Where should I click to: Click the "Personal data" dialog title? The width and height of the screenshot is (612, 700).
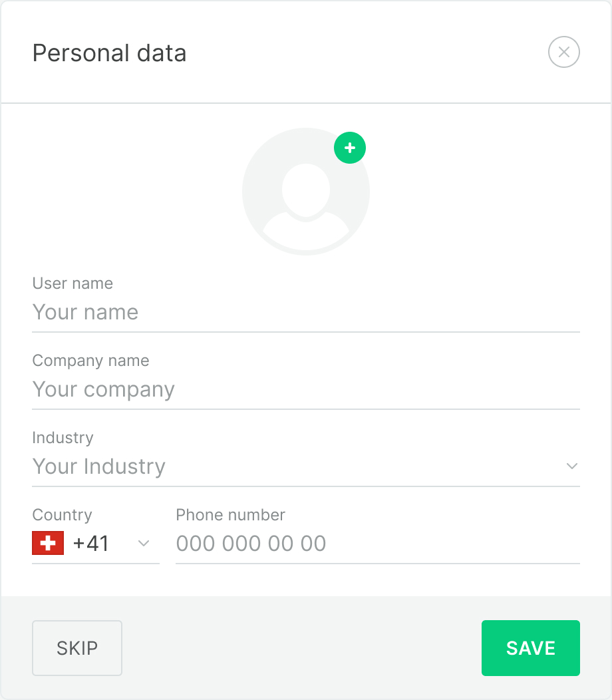109,53
